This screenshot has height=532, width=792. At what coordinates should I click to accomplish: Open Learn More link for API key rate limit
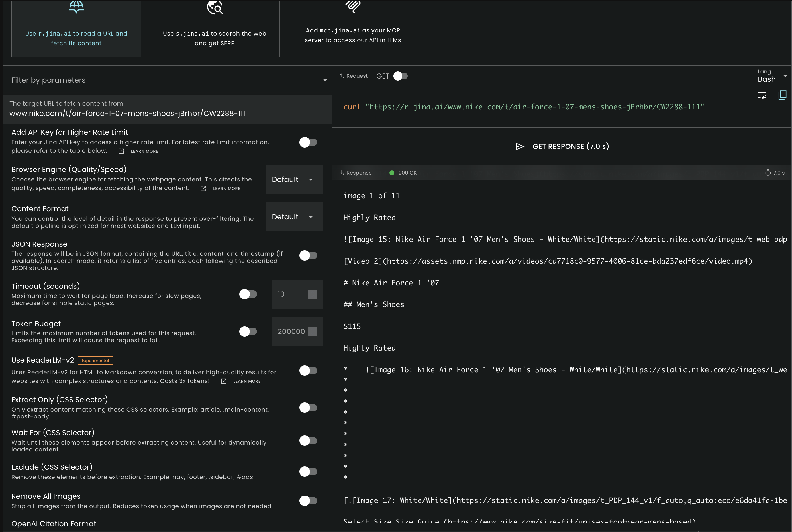pos(144,151)
